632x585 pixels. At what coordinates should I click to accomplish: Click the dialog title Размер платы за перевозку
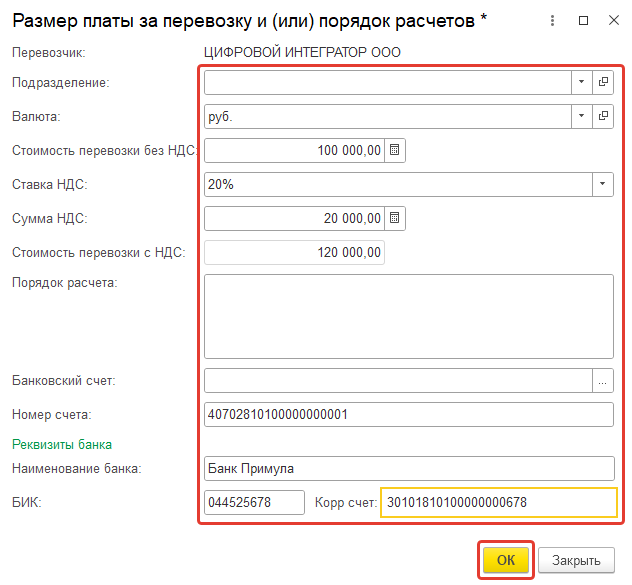pos(249,21)
